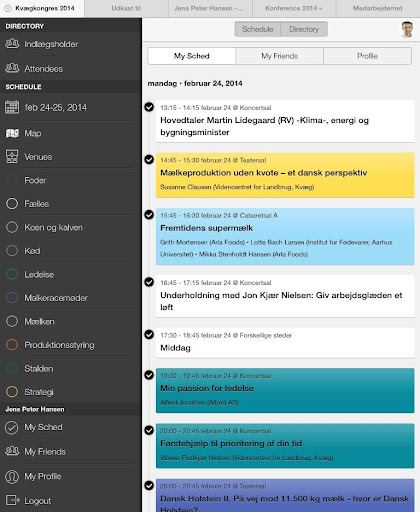
Task: Open the feb 24-25, 2014 calendar icon
Action: point(12,107)
